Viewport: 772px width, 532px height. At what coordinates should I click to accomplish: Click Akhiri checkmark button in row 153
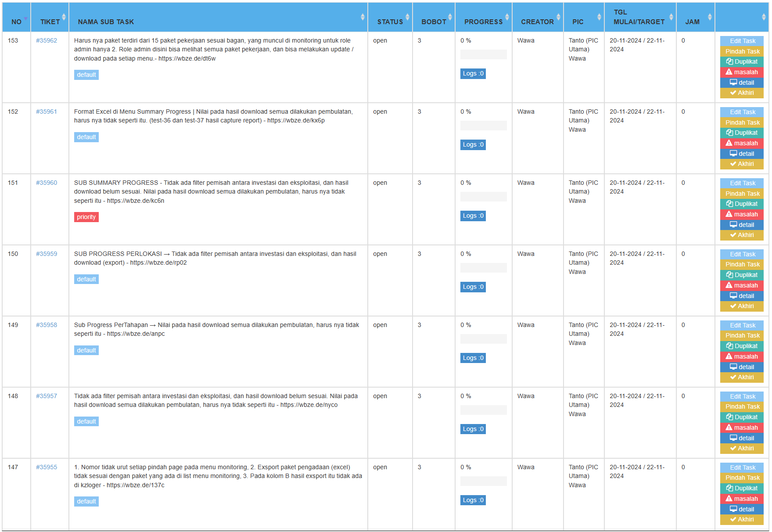point(741,93)
